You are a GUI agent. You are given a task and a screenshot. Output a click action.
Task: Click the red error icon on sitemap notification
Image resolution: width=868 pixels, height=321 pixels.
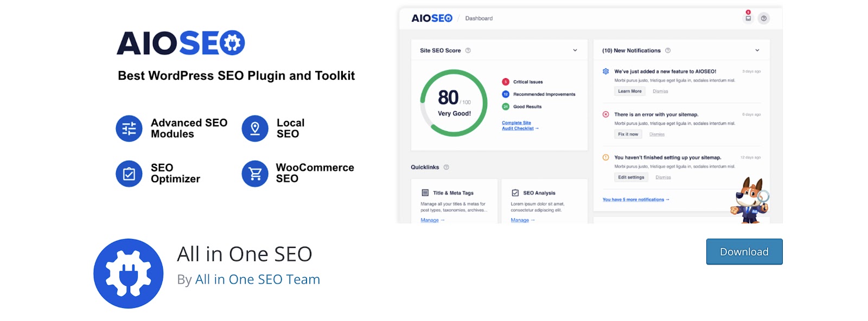click(606, 114)
